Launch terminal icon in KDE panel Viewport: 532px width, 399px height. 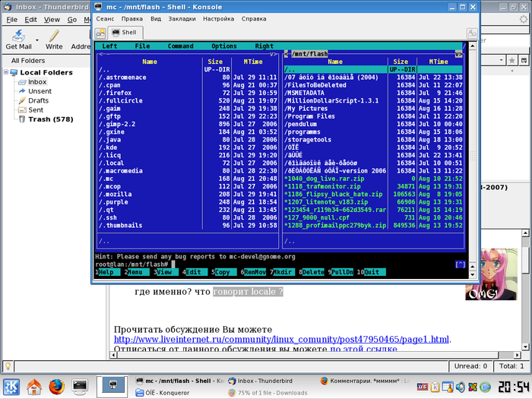click(x=80, y=387)
